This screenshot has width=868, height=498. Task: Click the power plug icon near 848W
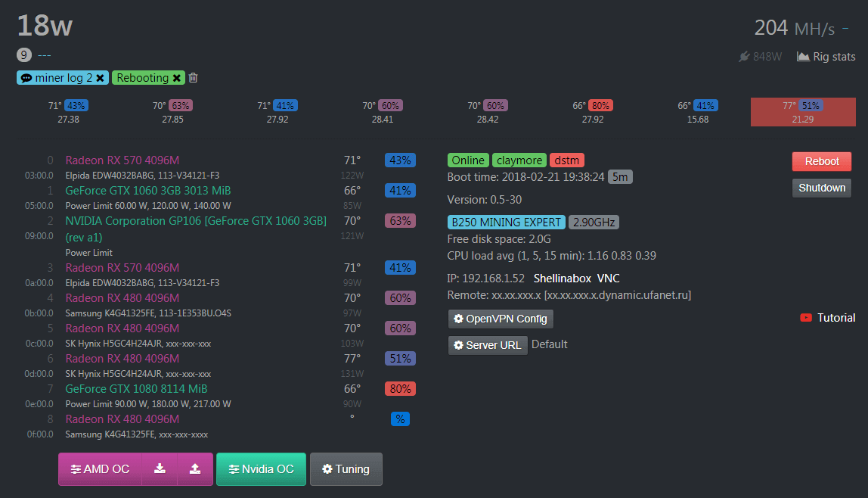tap(744, 57)
